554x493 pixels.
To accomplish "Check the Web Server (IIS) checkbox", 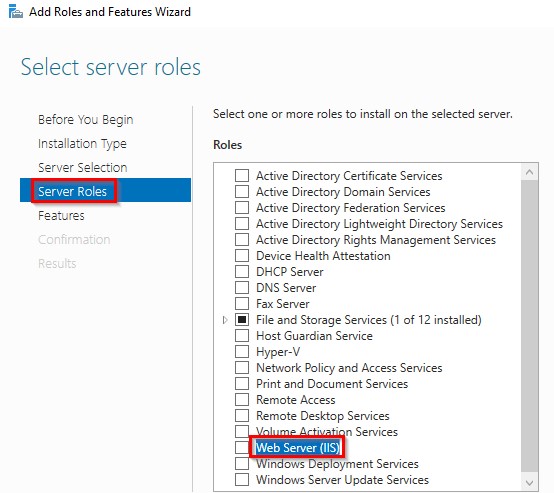I will 242,447.
